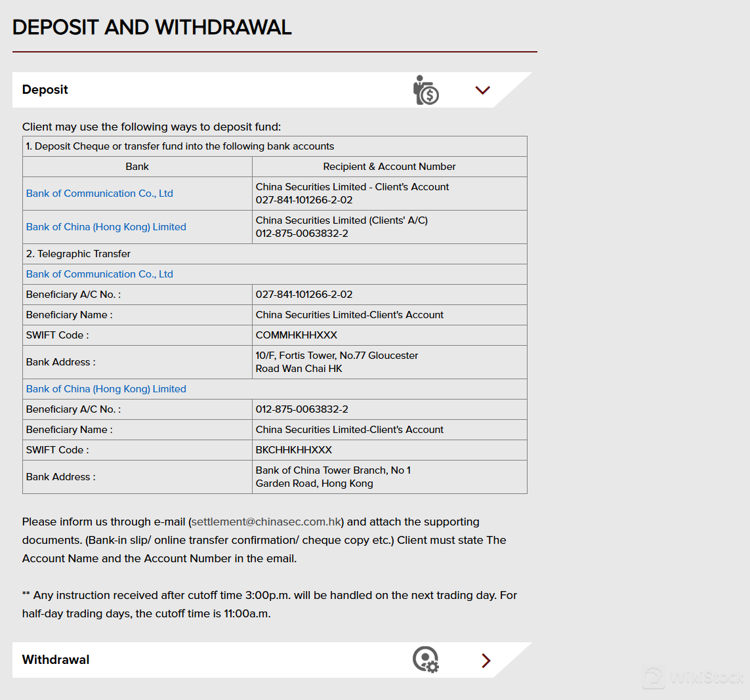Select 'China Securities Limited (Clients' A/C)' cell text
The height and width of the screenshot is (700, 750).
point(342,220)
